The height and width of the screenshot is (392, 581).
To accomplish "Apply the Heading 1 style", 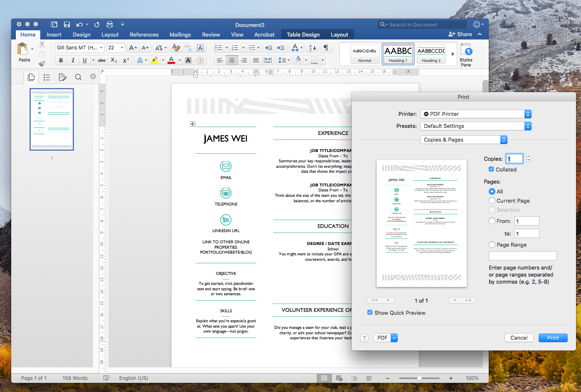I will point(398,54).
